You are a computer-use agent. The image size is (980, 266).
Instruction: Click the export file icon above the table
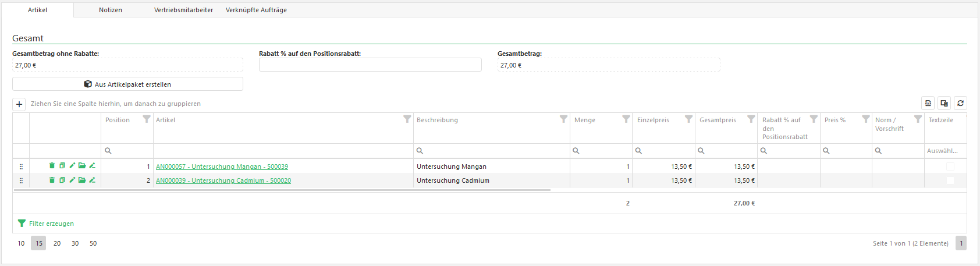click(x=928, y=103)
